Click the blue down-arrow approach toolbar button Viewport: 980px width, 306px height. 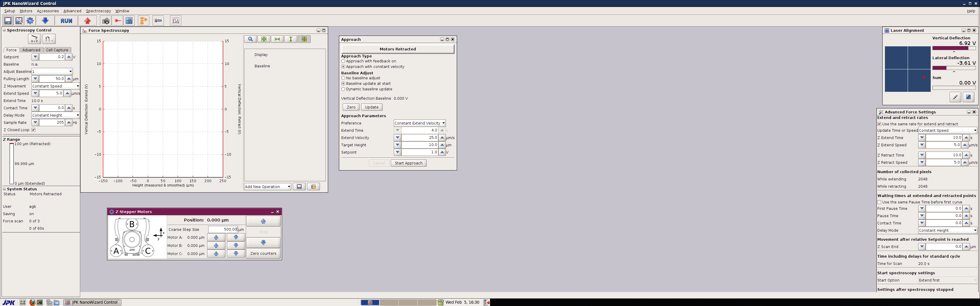point(45,20)
